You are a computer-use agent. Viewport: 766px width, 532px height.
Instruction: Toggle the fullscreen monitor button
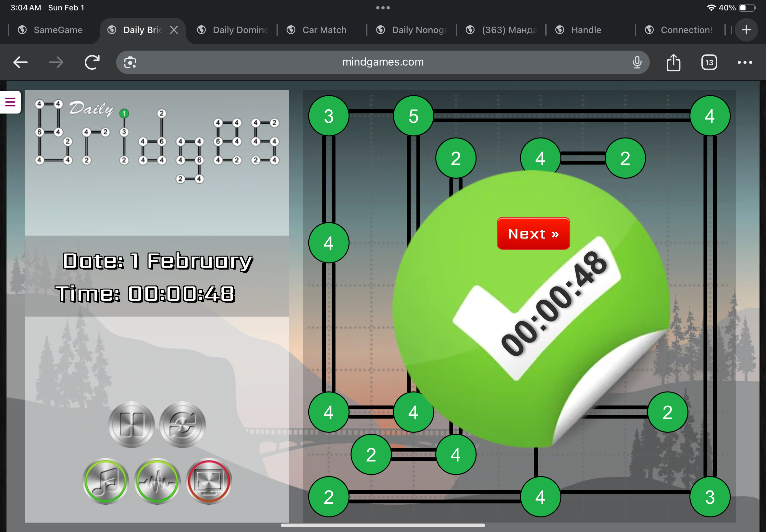209,481
